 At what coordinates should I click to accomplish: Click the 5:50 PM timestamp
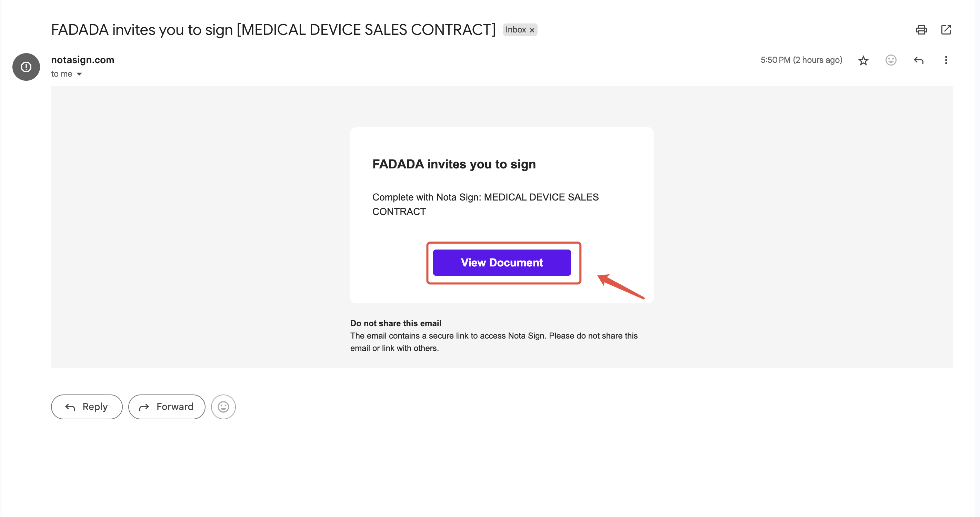coord(801,60)
